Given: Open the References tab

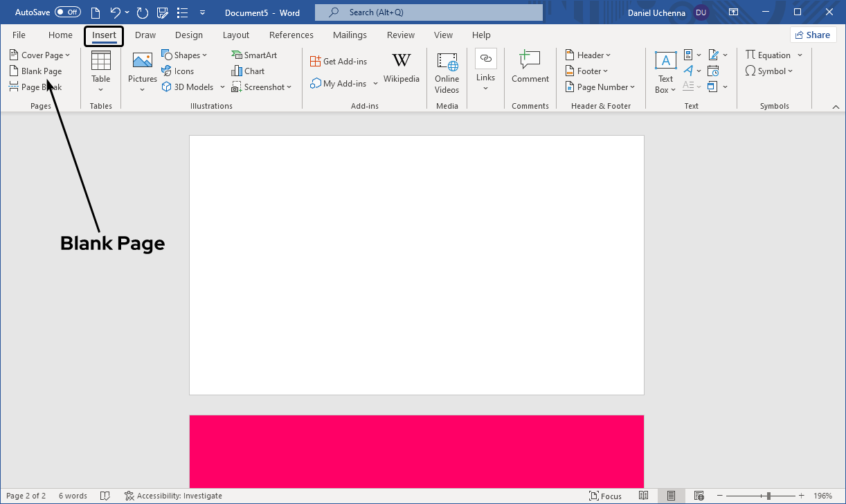Looking at the screenshot, I should (x=291, y=35).
